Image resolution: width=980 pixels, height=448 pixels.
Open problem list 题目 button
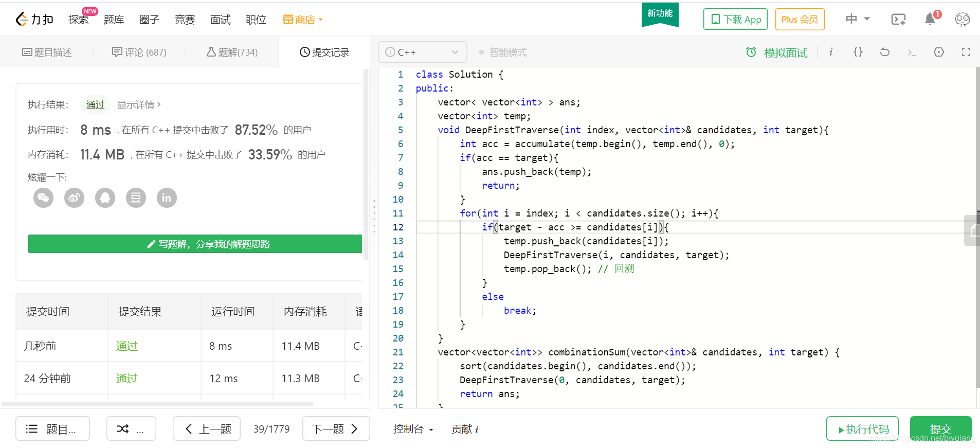point(52,428)
